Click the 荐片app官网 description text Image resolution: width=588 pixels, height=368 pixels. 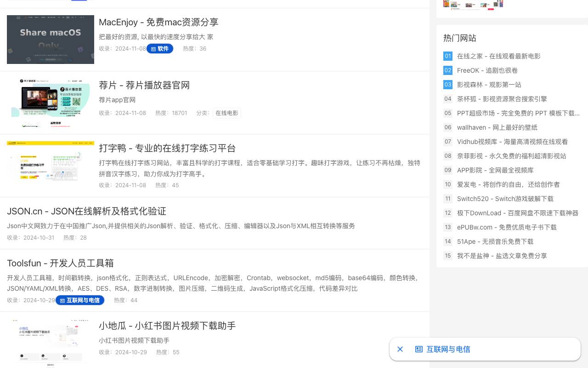pyautogui.click(x=117, y=100)
